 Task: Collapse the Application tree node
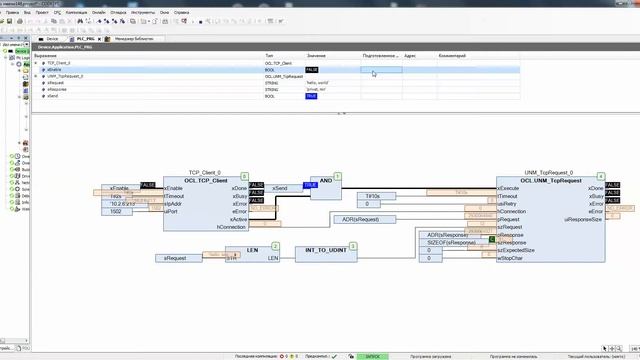(13, 64)
